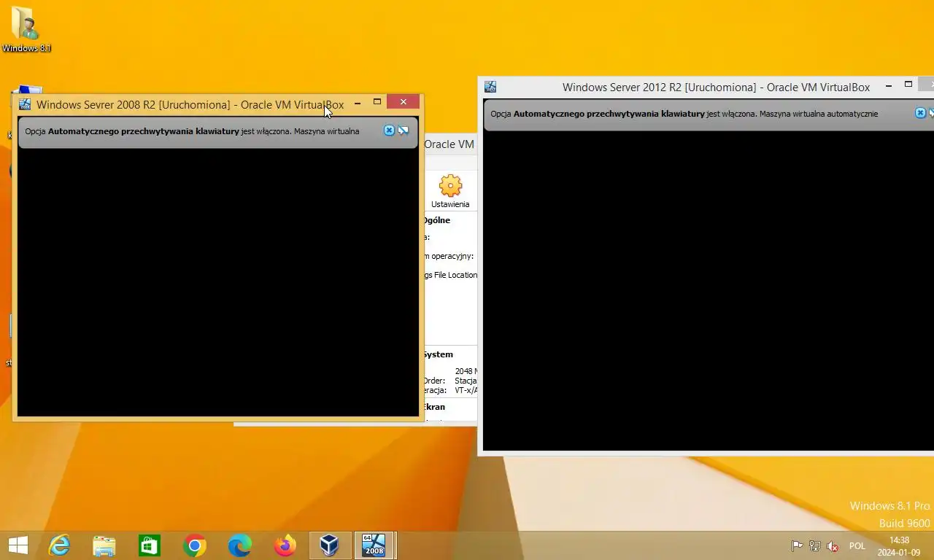Screen dimensions: 934x560
Task: Open Microsoft Edge from the taskbar
Action: point(240,545)
